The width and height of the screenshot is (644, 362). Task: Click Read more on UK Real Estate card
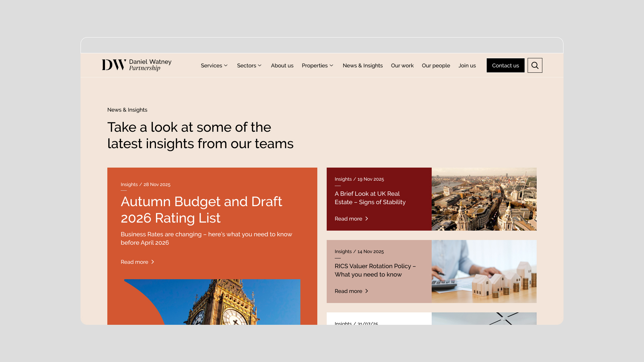tap(351, 219)
